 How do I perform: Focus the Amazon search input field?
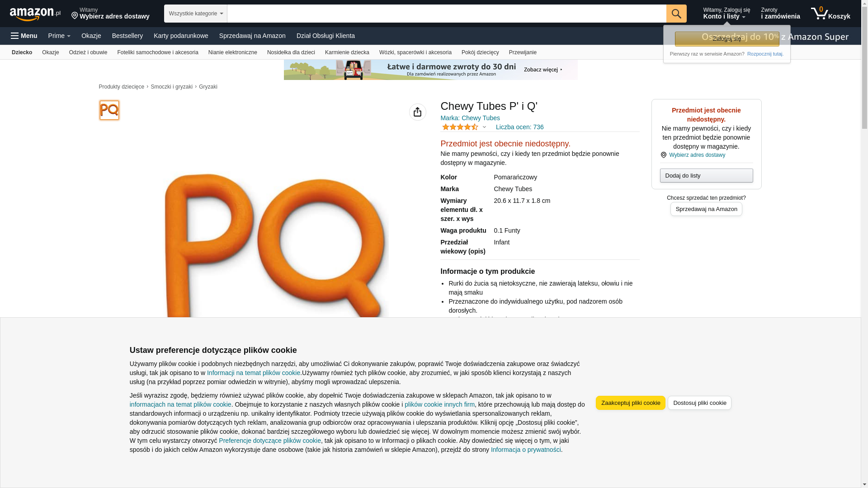click(x=447, y=14)
